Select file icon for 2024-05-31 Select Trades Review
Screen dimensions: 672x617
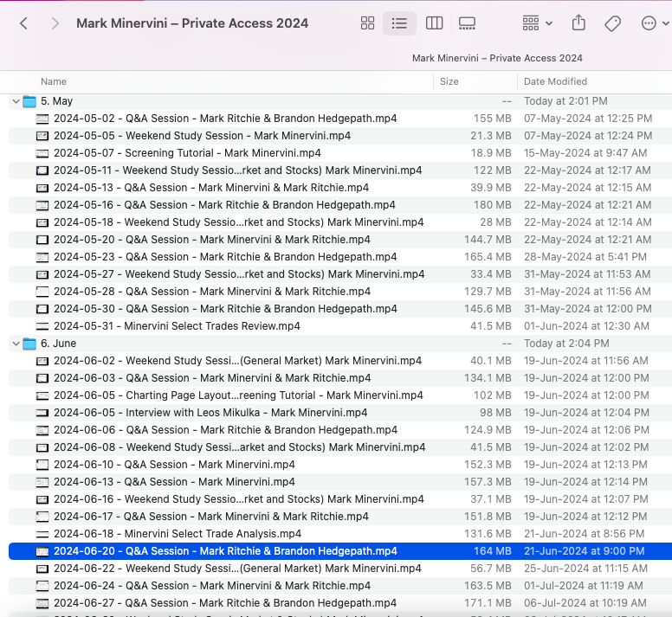tap(42, 326)
